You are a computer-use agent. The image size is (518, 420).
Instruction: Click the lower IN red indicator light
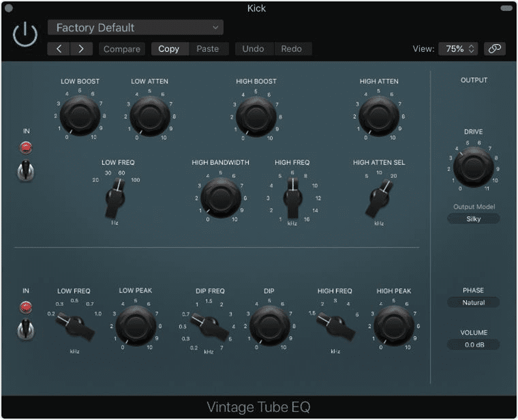click(26, 307)
